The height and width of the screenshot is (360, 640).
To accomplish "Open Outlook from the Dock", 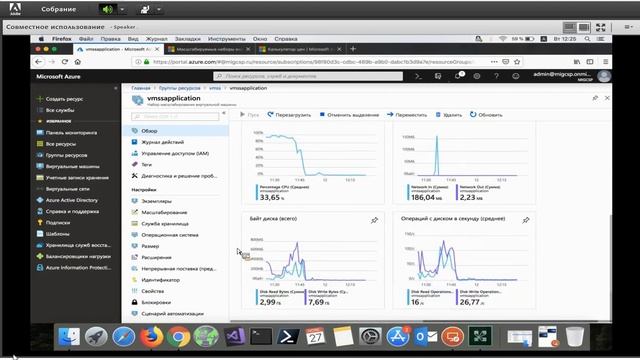I will (425, 337).
